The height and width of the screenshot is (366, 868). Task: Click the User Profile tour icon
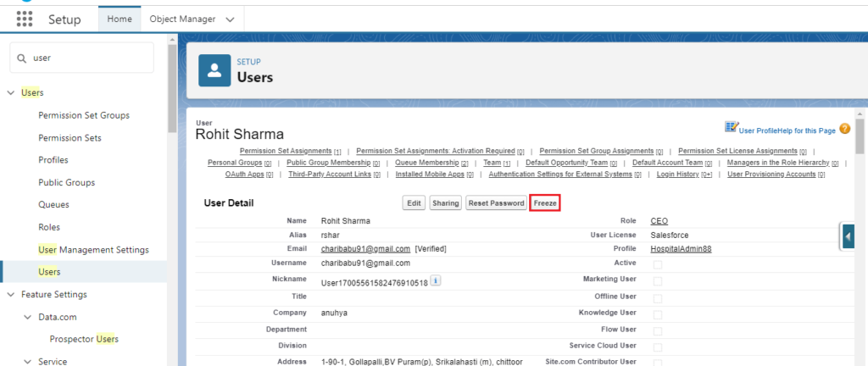(732, 127)
